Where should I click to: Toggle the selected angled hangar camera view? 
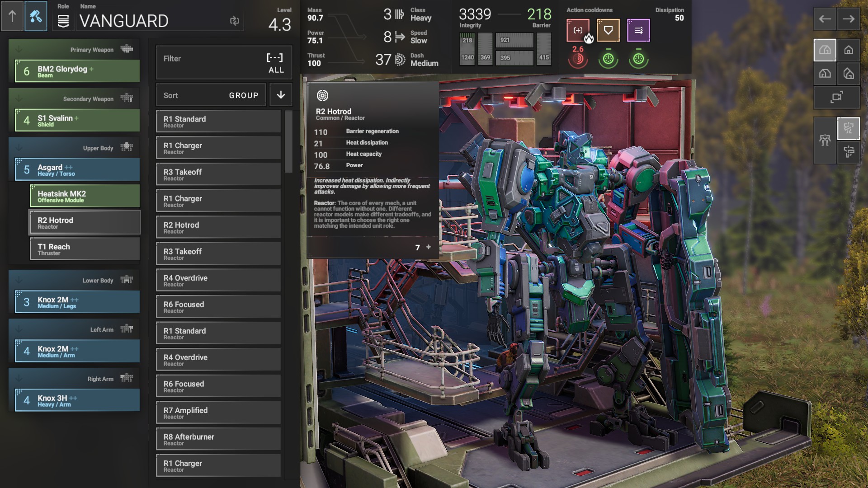tap(825, 50)
